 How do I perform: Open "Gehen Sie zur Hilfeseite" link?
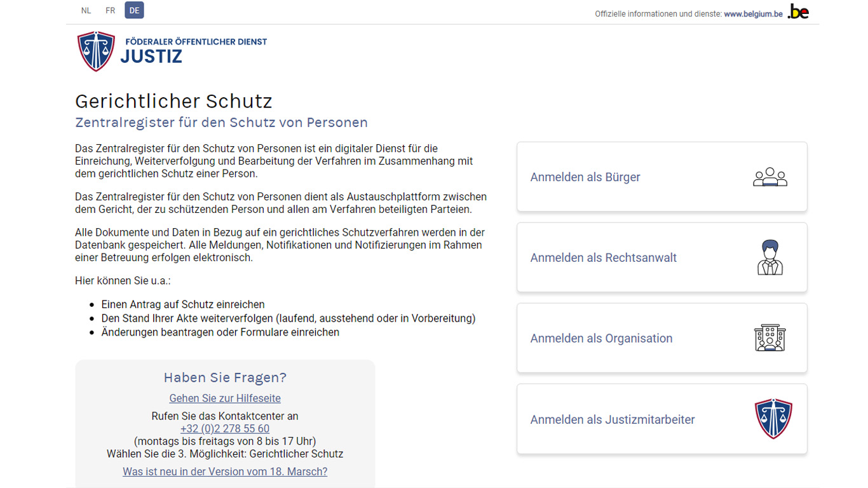pyautogui.click(x=225, y=398)
